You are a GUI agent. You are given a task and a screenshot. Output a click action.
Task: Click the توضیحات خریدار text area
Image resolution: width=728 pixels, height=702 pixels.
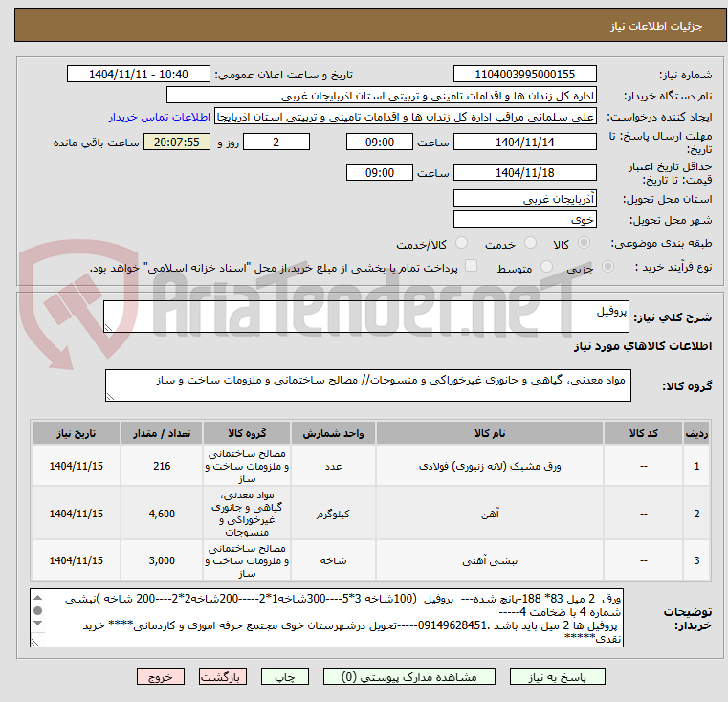(x=326, y=618)
